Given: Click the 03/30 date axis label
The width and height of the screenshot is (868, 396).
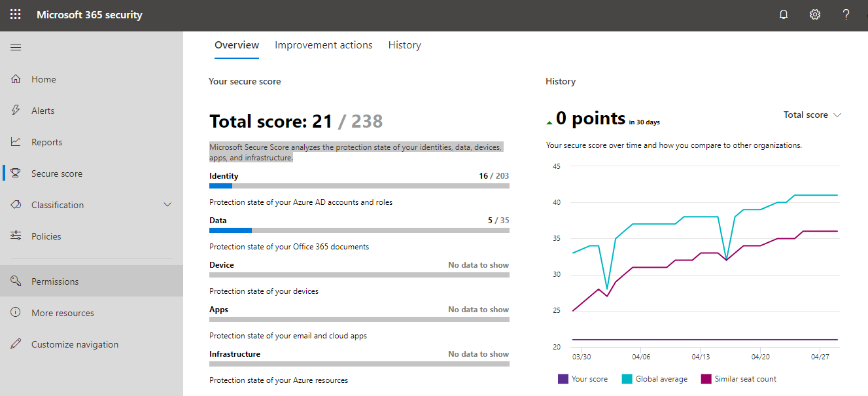Looking at the screenshot, I should [582, 357].
